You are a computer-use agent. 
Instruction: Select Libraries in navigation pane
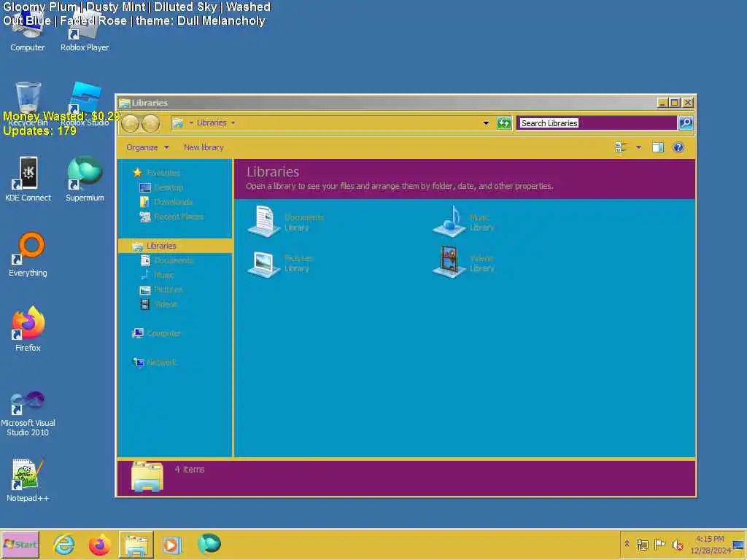click(175, 246)
